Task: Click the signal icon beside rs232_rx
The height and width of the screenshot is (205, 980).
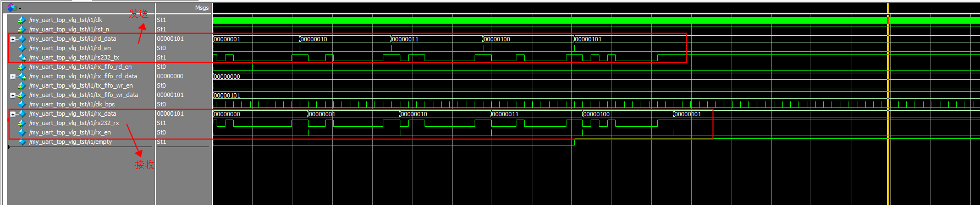Action: point(22,123)
